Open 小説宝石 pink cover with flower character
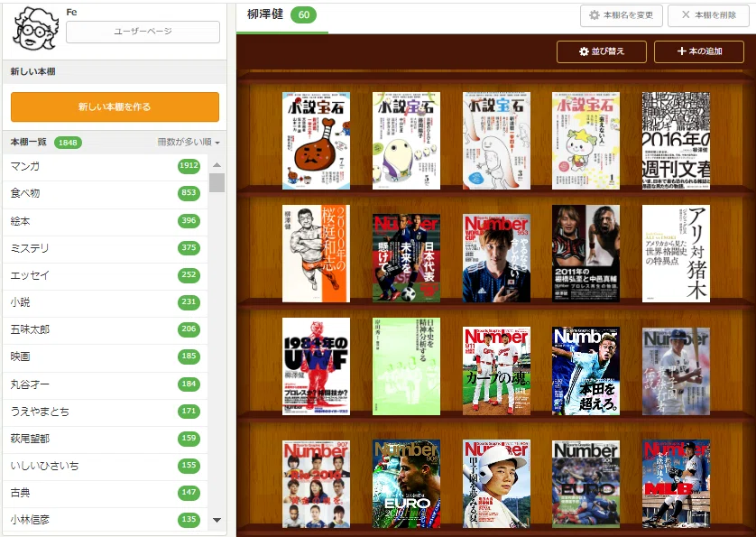 pos(585,141)
